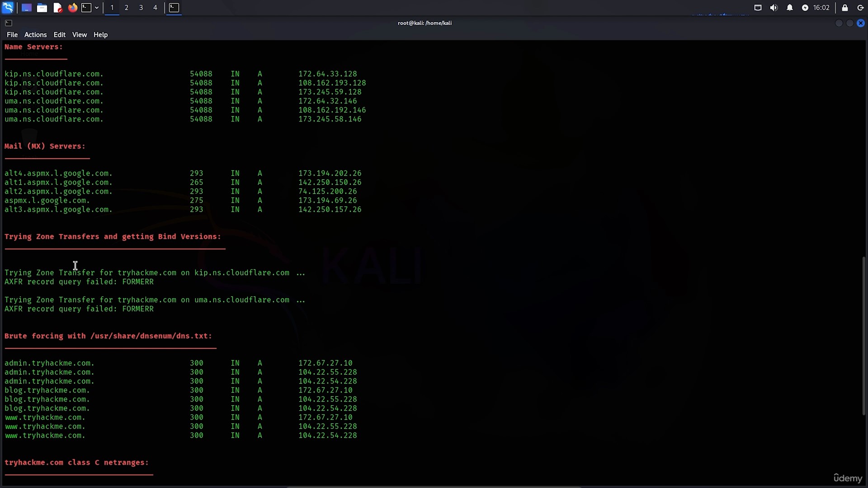Click 'tryhackme.com class C netranges:' heading
This screenshot has width=868, height=488.
point(77,463)
